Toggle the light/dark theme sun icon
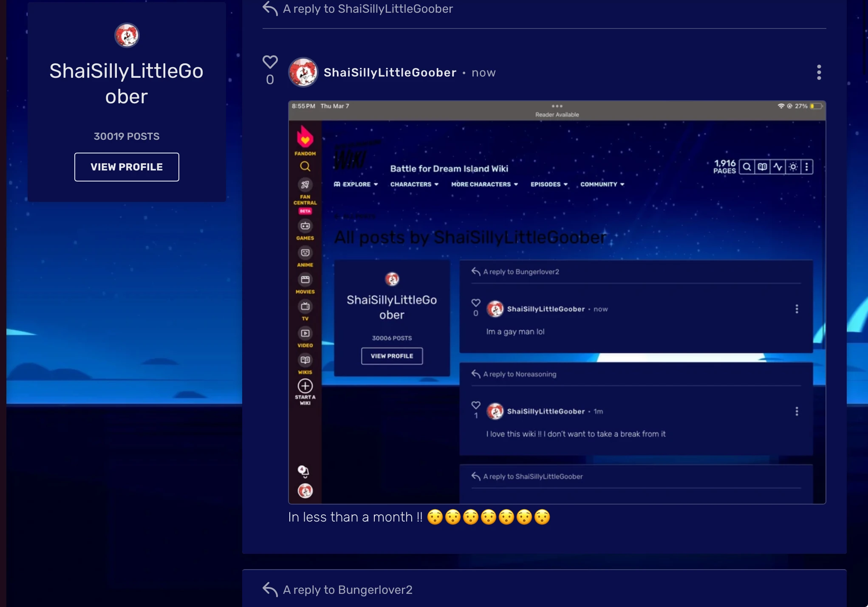The image size is (868, 607). coord(793,167)
